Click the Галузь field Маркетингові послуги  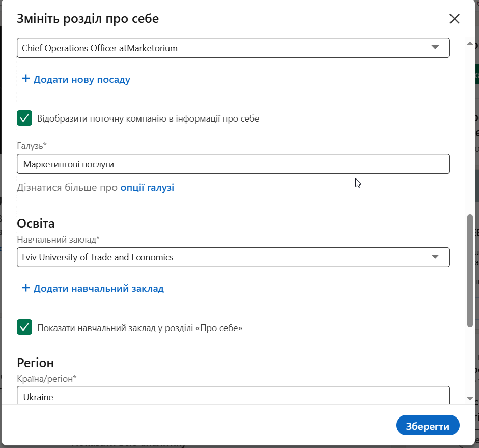click(233, 164)
